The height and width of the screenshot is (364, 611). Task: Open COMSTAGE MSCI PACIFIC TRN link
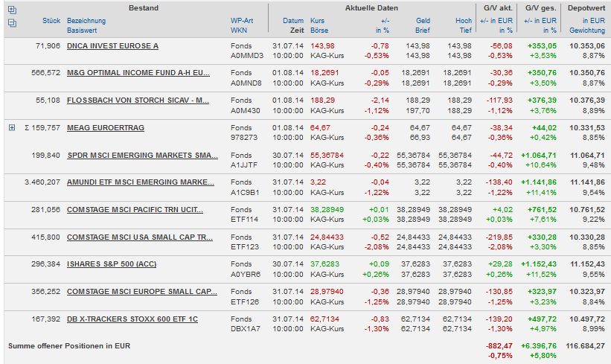point(135,209)
